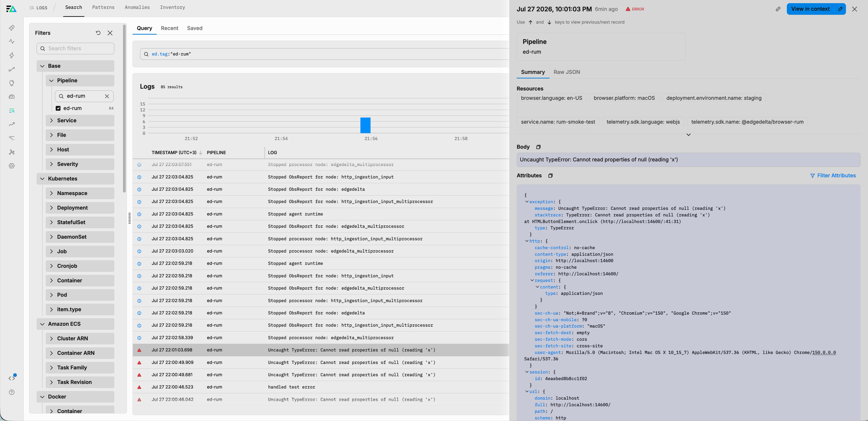This screenshot has width=868, height=421.
Task: Open the help question mark icon
Action: (x=12, y=392)
